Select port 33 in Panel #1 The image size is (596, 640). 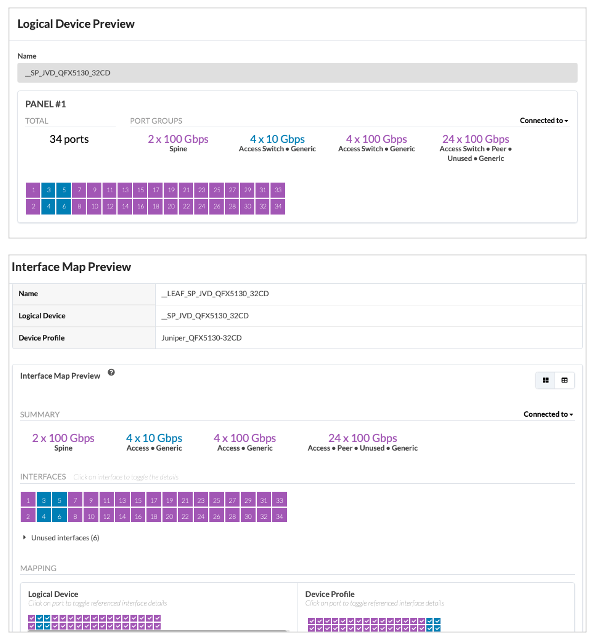278,190
